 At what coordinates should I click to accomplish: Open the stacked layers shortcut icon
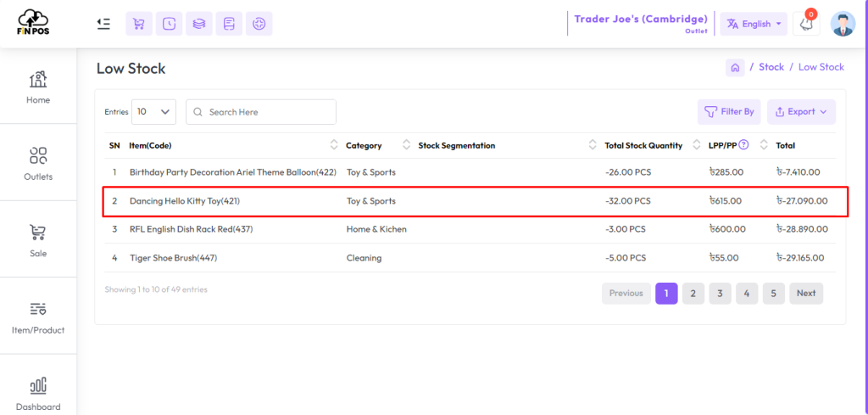[198, 24]
